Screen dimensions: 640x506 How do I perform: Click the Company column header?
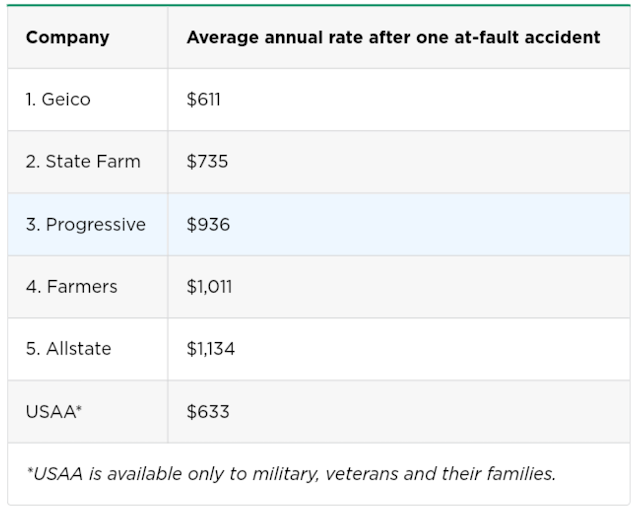pyautogui.click(x=67, y=38)
